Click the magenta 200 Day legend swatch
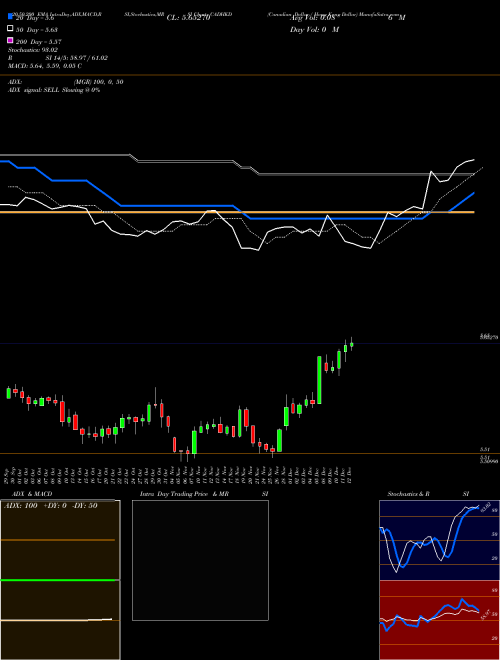This screenshot has width=500, height=660. tap(10, 40)
